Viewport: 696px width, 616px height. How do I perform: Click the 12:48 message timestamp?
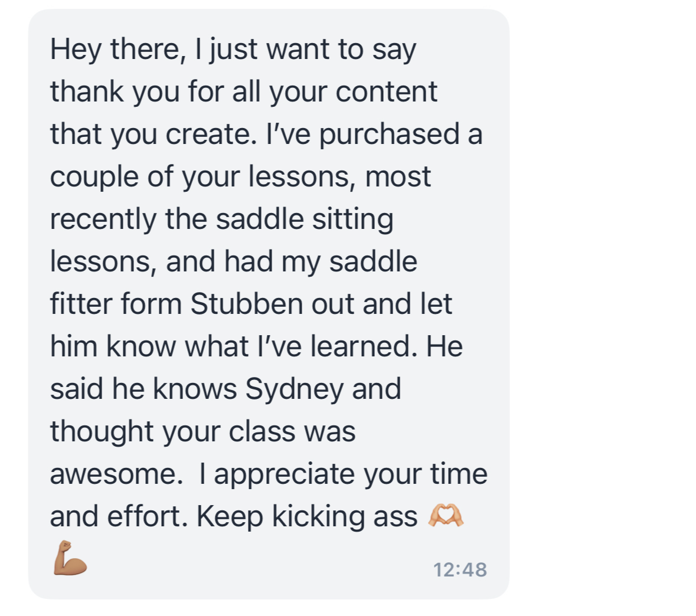(460, 569)
